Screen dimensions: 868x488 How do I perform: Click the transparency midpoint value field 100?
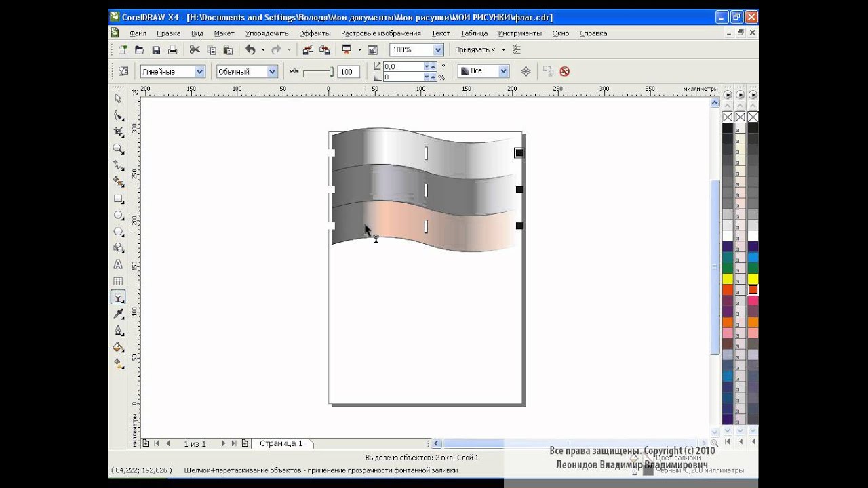pos(348,72)
